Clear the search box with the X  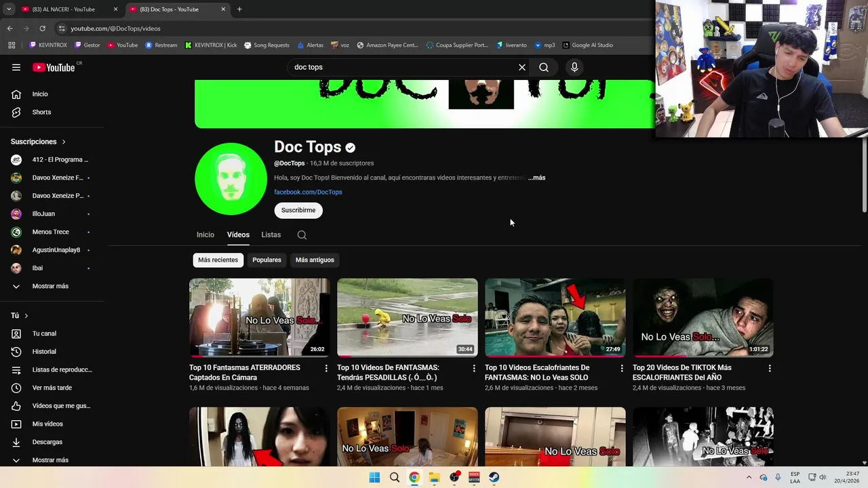point(522,67)
